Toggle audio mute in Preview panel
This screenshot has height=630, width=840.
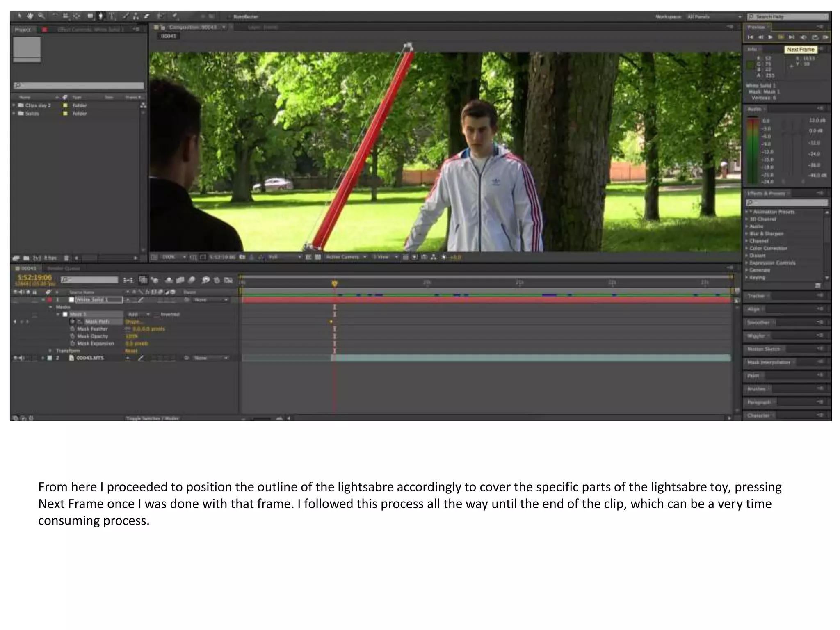[803, 37]
